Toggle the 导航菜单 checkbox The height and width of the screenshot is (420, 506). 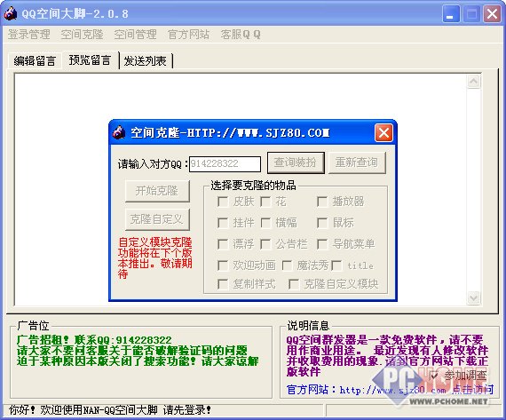tap(322, 244)
